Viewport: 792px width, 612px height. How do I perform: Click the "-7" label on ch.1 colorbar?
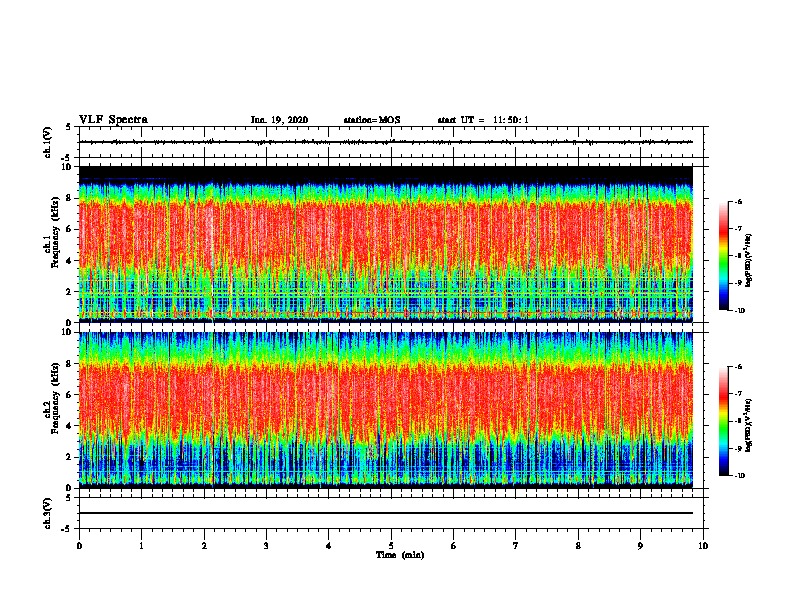[738, 229]
